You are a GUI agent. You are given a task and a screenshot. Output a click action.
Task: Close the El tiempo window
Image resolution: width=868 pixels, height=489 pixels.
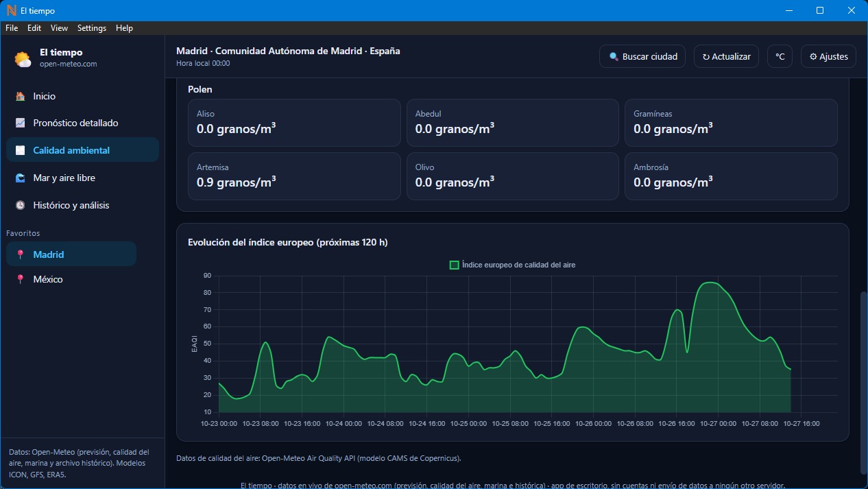point(852,10)
